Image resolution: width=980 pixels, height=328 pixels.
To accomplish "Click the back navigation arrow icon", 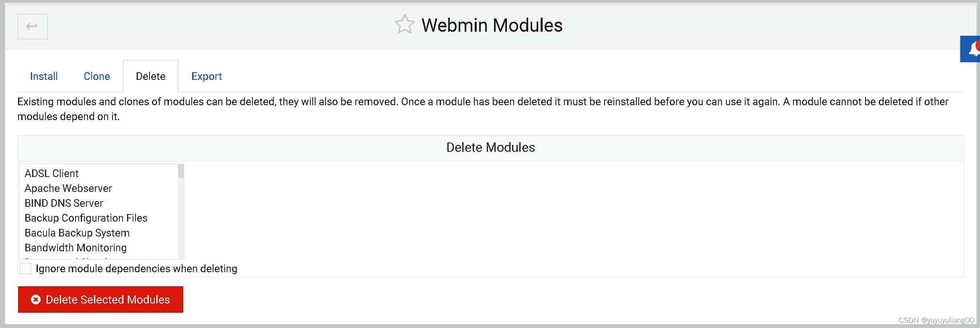I will (32, 26).
